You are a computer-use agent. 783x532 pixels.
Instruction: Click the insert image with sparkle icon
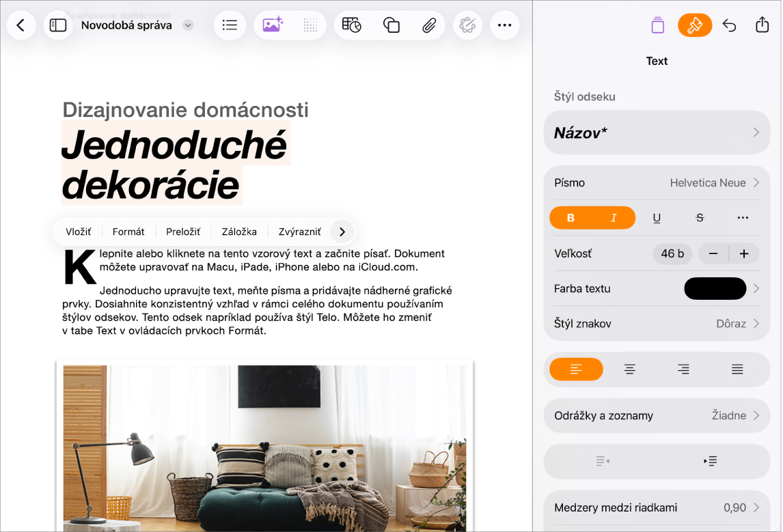pyautogui.click(x=273, y=25)
